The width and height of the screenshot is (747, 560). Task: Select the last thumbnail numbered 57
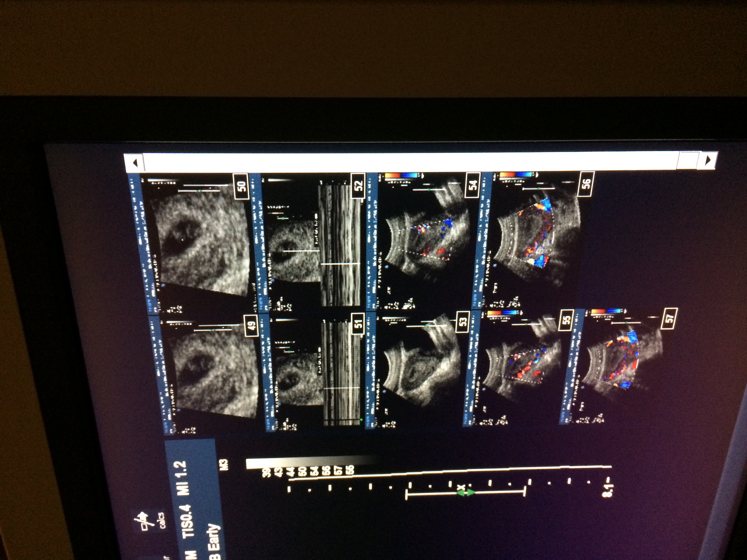coord(621,365)
